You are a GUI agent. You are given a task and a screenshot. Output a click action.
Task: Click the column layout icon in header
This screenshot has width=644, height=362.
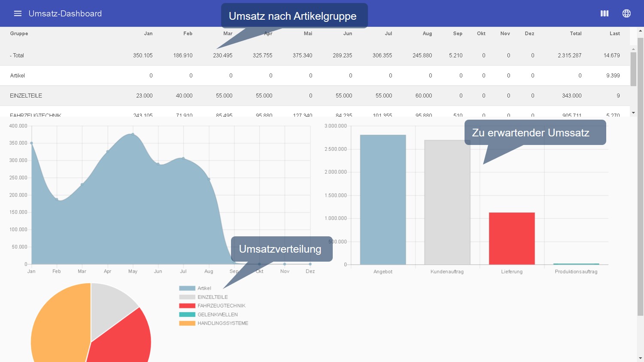605,13
